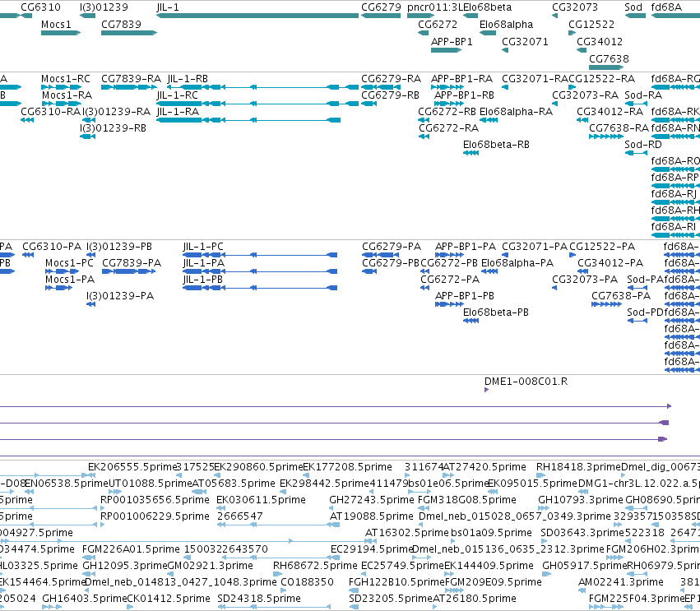Click the JIL-1-RA transcript label
Screen dimensions: 700x611
[x=178, y=112]
